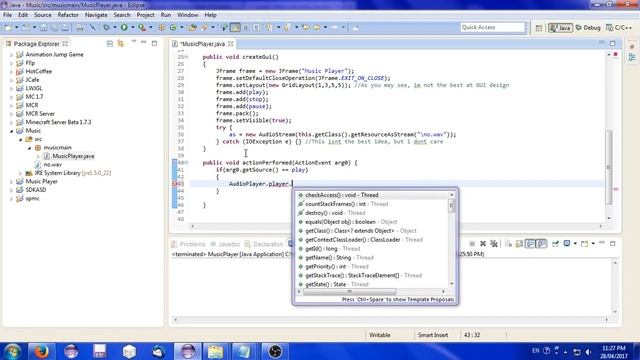The height and width of the screenshot is (360, 640).
Task: Open the file folder taskbar icon
Action: point(216,351)
